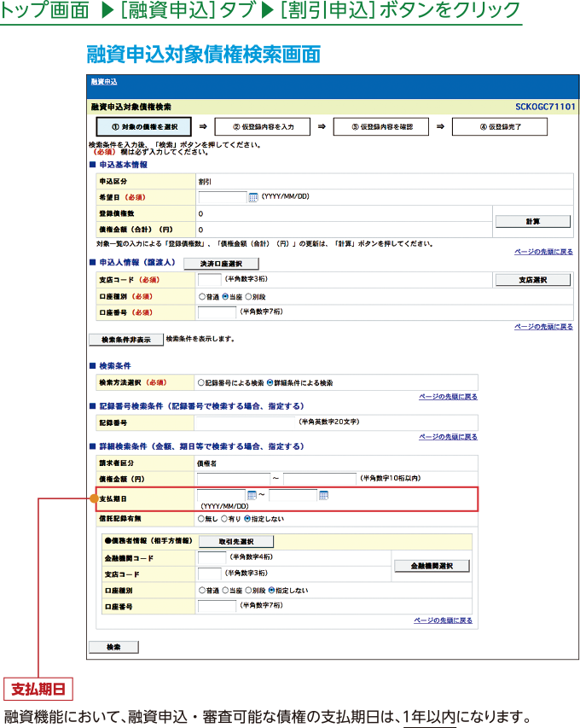Select 当座 in 債務者情報 口座種別
Screen dimensions: 580x728
(x=225, y=590)
